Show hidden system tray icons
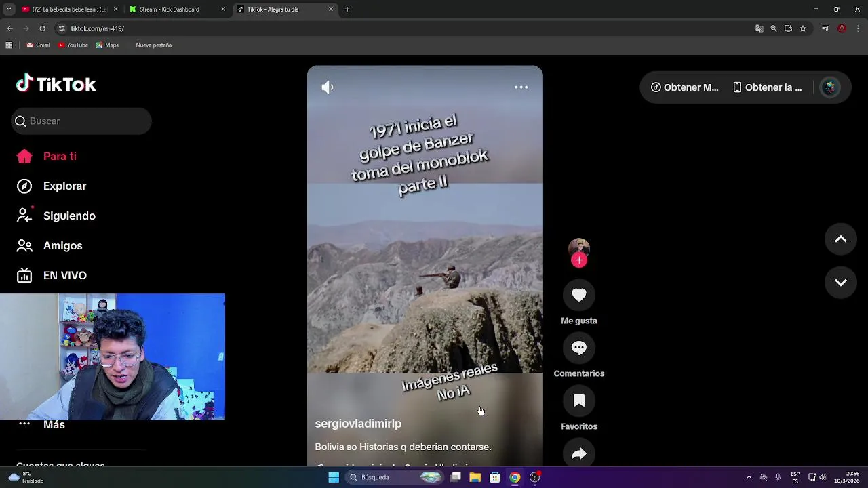Image resolution: width=868 pixels, height=488 pixels. point(749,477)
